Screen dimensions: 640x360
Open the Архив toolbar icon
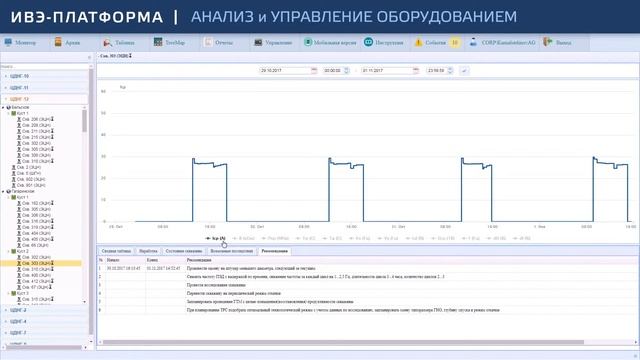58,42
